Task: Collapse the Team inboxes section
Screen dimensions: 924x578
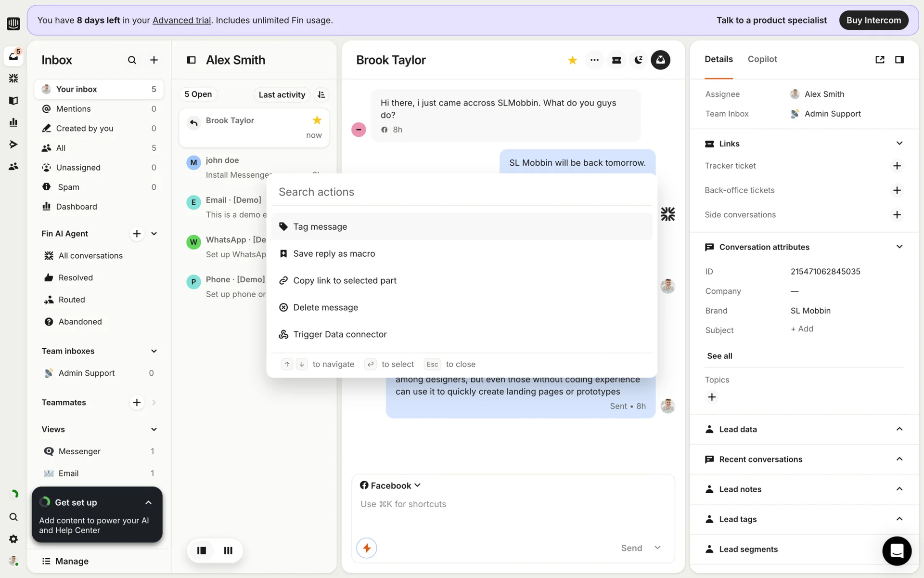Action: coord(154,351)
